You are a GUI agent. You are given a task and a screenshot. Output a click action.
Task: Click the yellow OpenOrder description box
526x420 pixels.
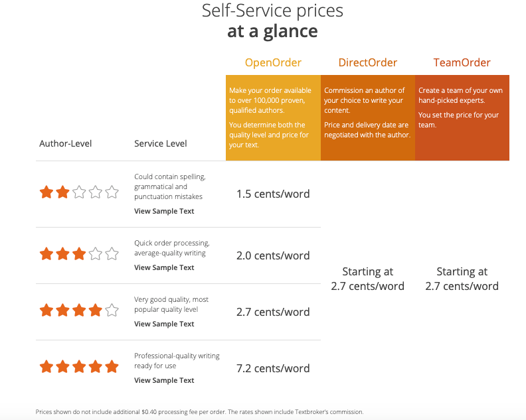click(x=273, y=117)
